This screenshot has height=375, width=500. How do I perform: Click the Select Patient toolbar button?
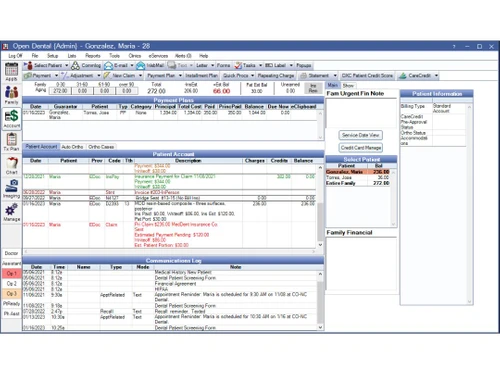(x=44, y=65)
